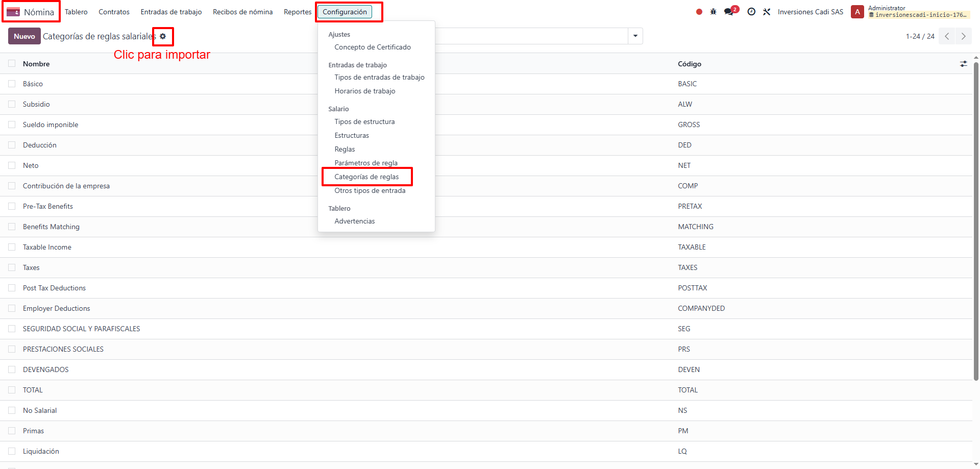This screenshot has height=469, width=980.
Task: Go to next page arrow
Action: point(963,36)
